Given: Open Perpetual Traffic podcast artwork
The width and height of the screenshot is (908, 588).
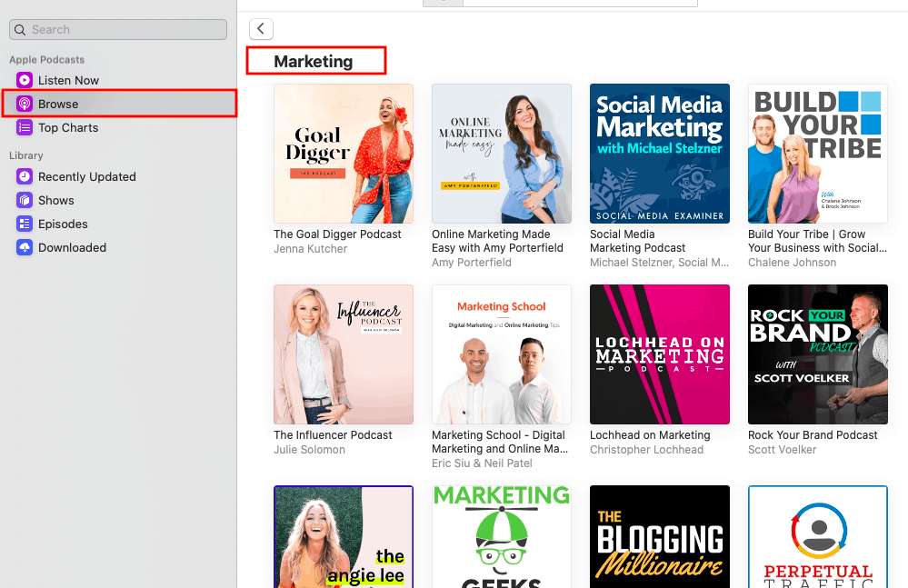Looking at the screenshot, I should click(818, 536).
